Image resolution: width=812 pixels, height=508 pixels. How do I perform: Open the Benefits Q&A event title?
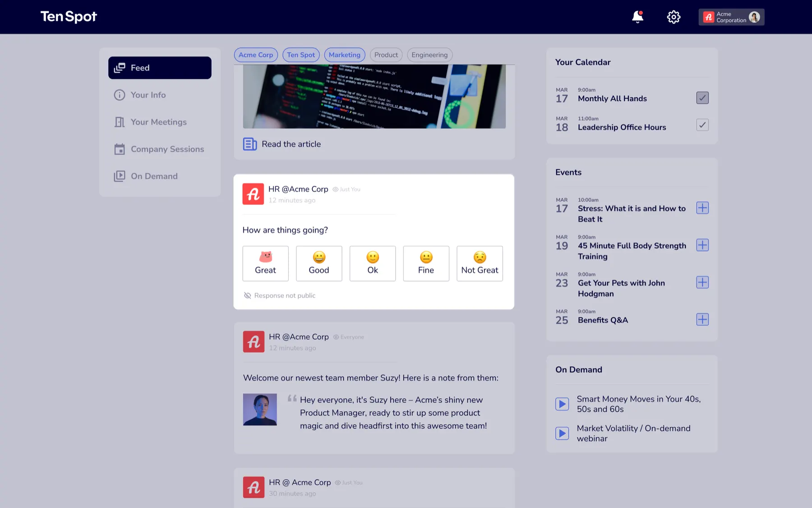click(603, 320)
